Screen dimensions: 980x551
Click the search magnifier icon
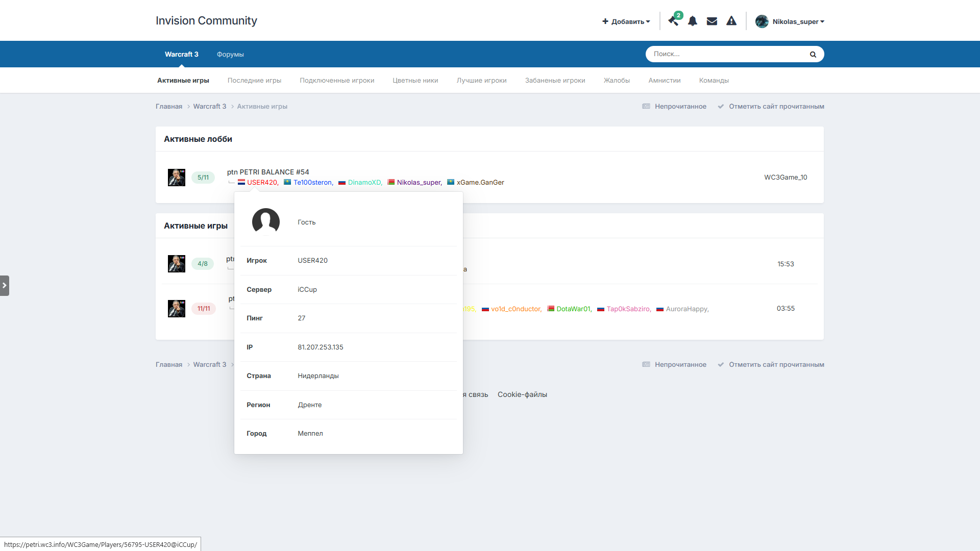(x=813, y=54)
